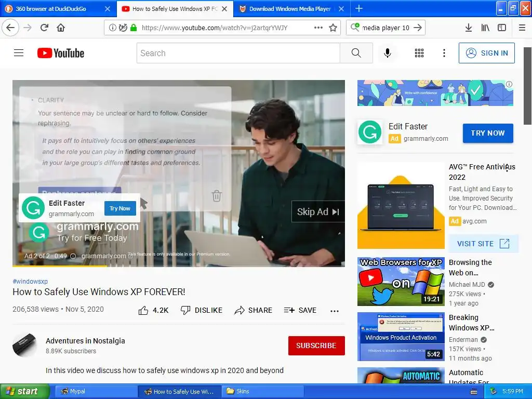The height and width of the screenshot is (399, 532).
Task: Open the Breaking Windows XP video thumbnail
Action: [401, 337]
